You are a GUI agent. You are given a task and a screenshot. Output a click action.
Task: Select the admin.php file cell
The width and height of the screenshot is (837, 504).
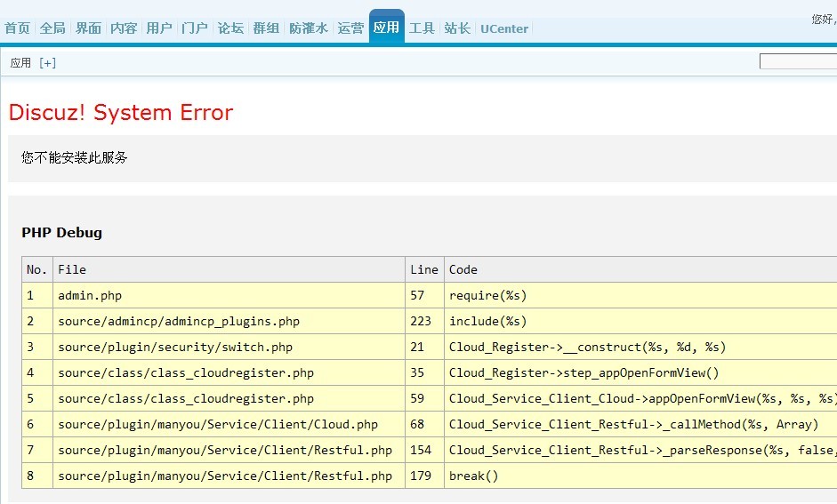tap(229, 295)
